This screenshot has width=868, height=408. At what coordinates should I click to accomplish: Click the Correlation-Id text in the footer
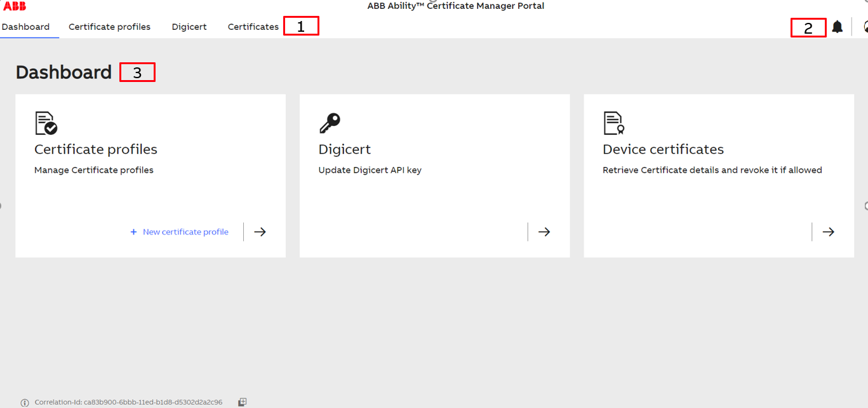point(128,402)
